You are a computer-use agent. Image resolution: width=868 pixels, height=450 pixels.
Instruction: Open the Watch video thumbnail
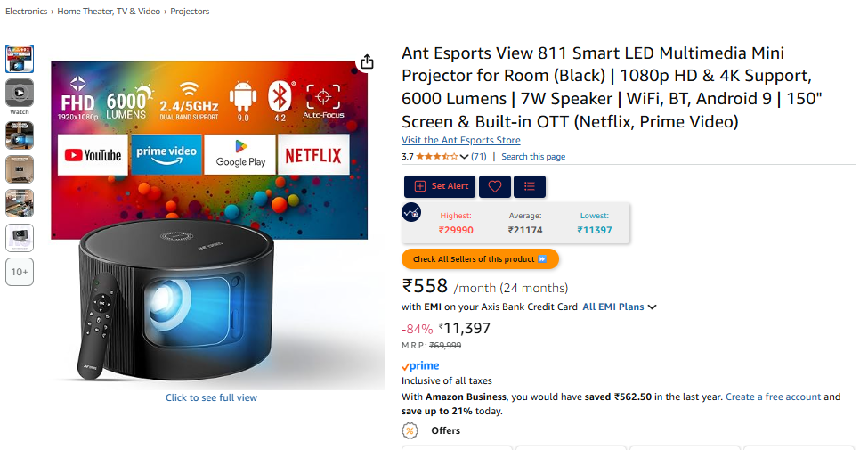(20, 93)
